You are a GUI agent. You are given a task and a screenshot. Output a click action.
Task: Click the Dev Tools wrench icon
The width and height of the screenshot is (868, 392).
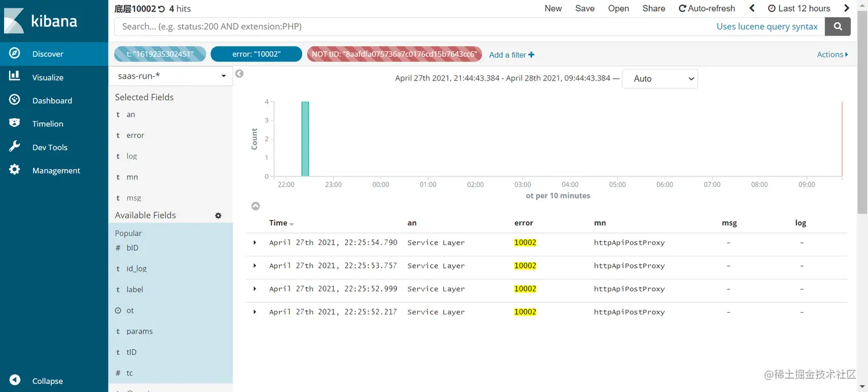click(x=15, y=147)
